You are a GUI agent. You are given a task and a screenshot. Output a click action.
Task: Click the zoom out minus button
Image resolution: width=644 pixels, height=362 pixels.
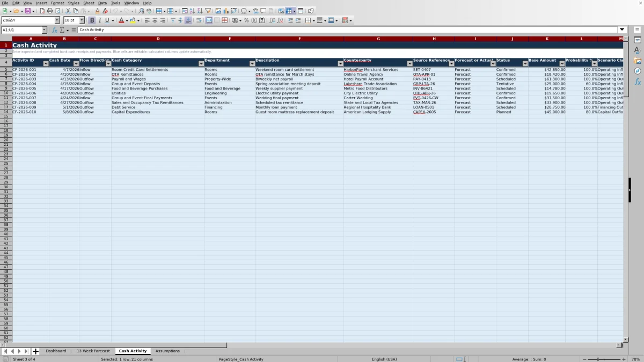click(584, 359)
